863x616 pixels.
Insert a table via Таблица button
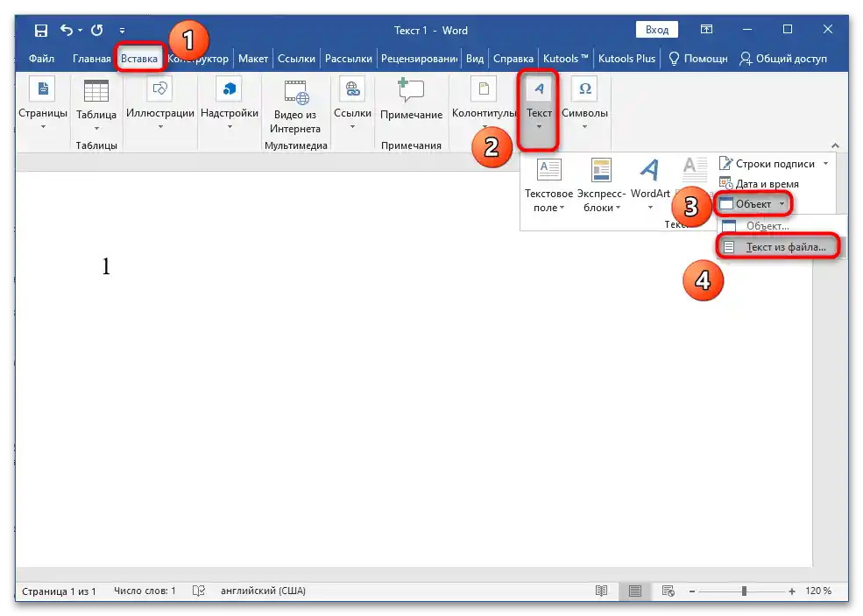point(96,106)
